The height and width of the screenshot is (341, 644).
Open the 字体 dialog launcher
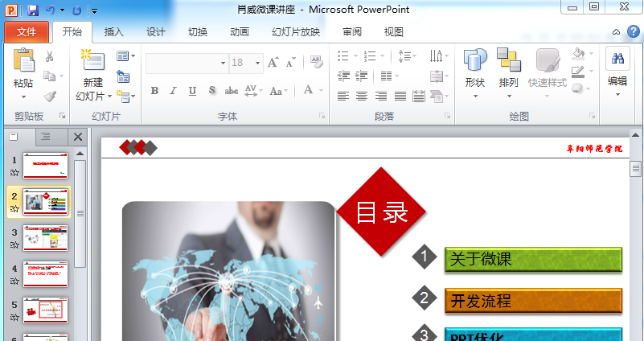pyautogui.click(x=322, y=117)
